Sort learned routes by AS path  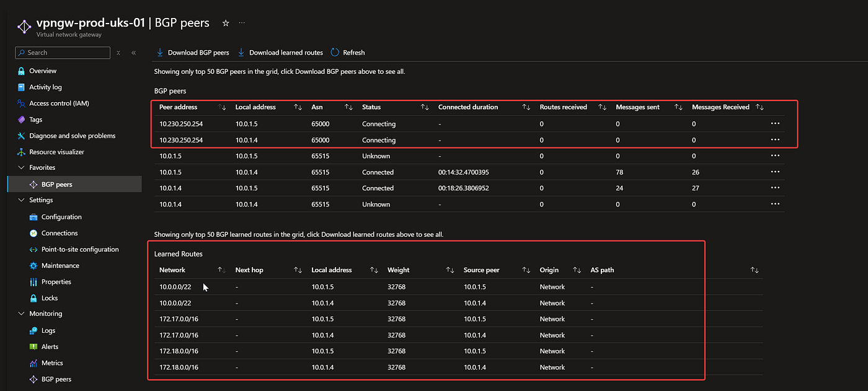point(755,270)
